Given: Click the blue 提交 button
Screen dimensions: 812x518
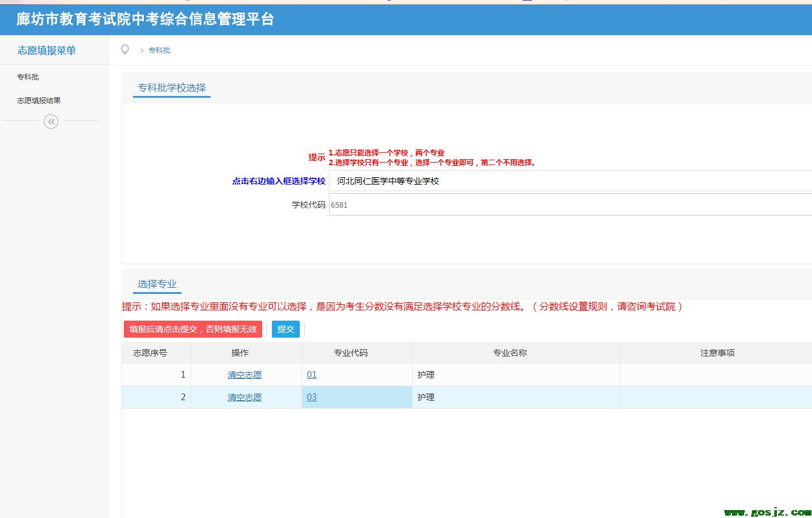Looking at the screenshot, I should pos(286,329).
